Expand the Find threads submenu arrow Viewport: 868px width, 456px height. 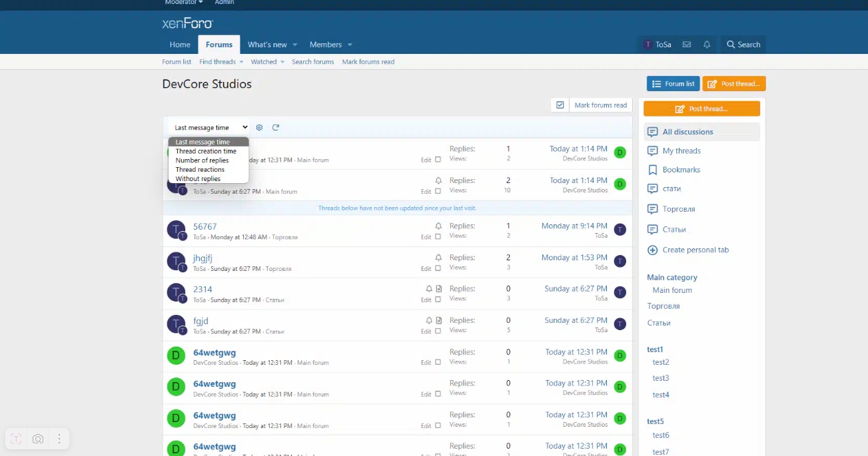click(x=241, y=62)
